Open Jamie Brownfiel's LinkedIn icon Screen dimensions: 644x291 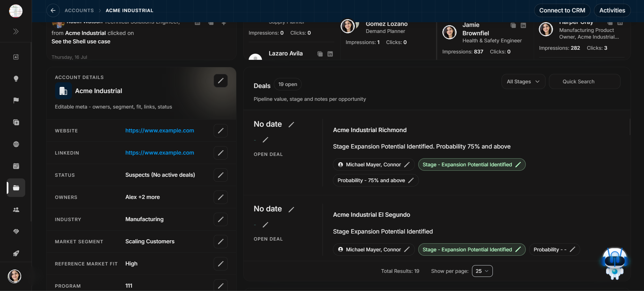(x=523, y=26)
